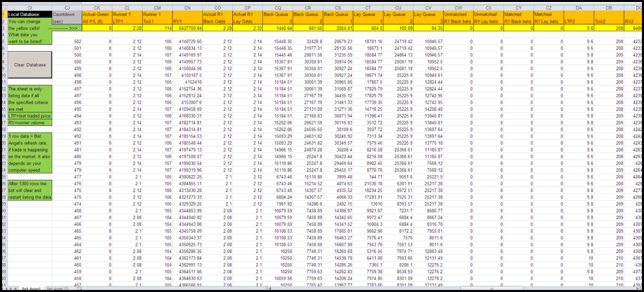Select 'R1 Lay bets' Matched header cell
Image resolution: width=644 pixels, height=292 pixels.
tap(549, 22)
